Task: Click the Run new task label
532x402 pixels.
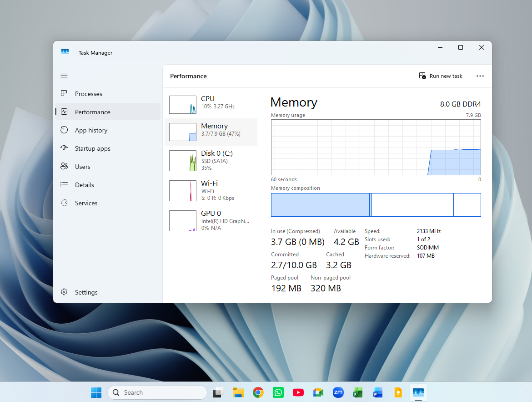Action: click(x=446, y=76)
